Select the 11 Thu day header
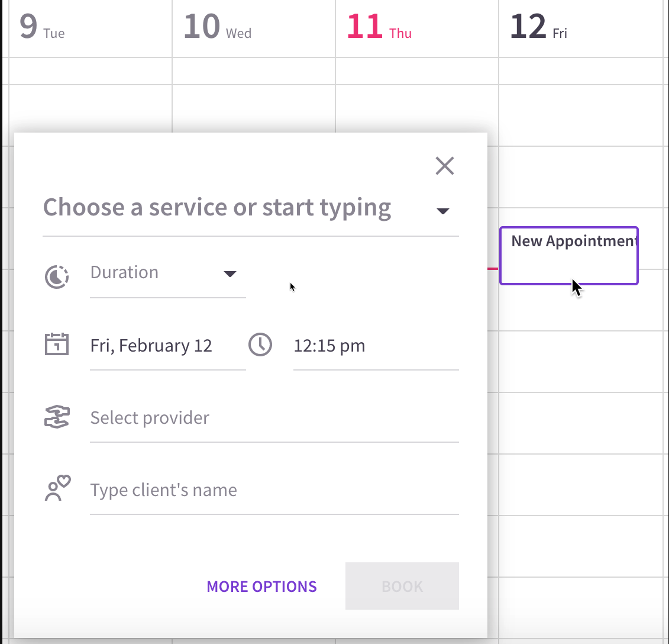 (379, 27)
